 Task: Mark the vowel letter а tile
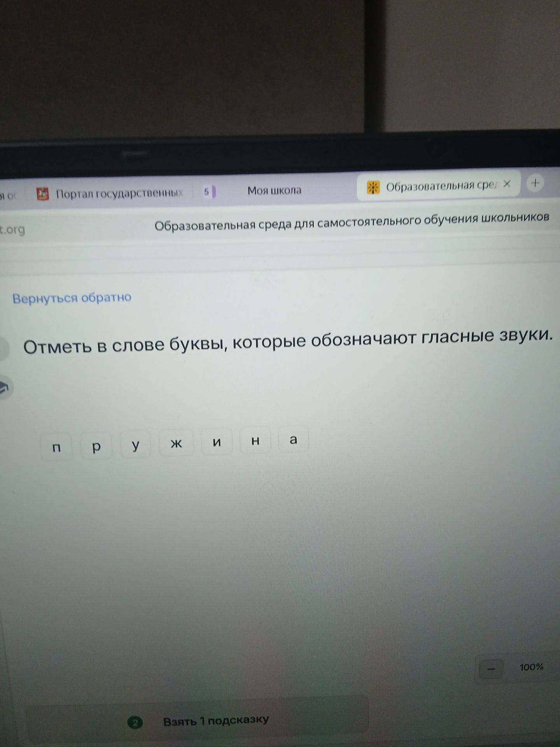click(x=294, y=439)
